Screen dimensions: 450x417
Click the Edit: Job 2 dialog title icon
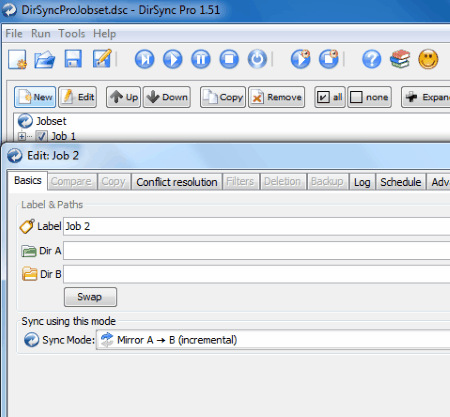14,156
